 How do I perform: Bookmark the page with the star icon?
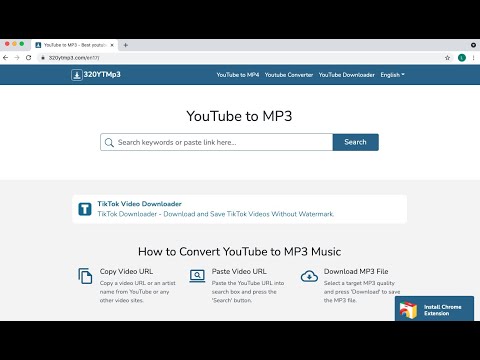(x=447, y=58)
